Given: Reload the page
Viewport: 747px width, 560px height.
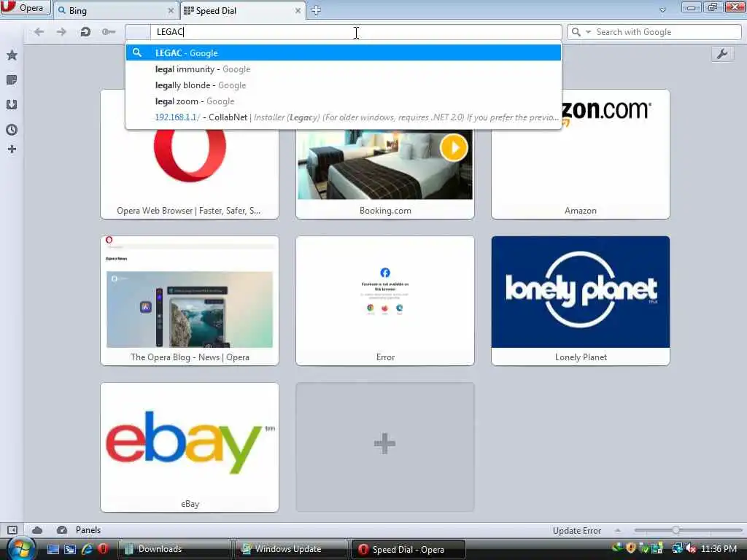Looking at the screenshot, I should (85, 32).
